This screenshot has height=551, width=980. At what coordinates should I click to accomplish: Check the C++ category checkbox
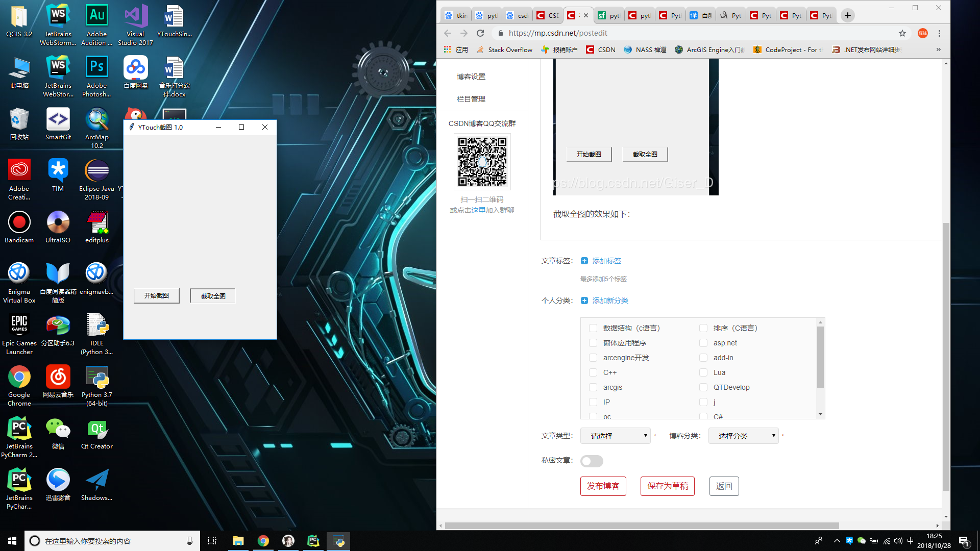(593, 372)
